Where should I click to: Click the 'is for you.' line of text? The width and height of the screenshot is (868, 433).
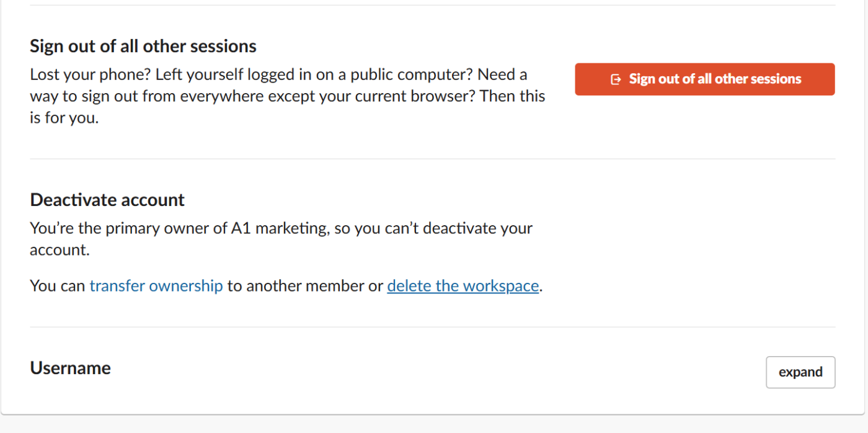(64, 118)
